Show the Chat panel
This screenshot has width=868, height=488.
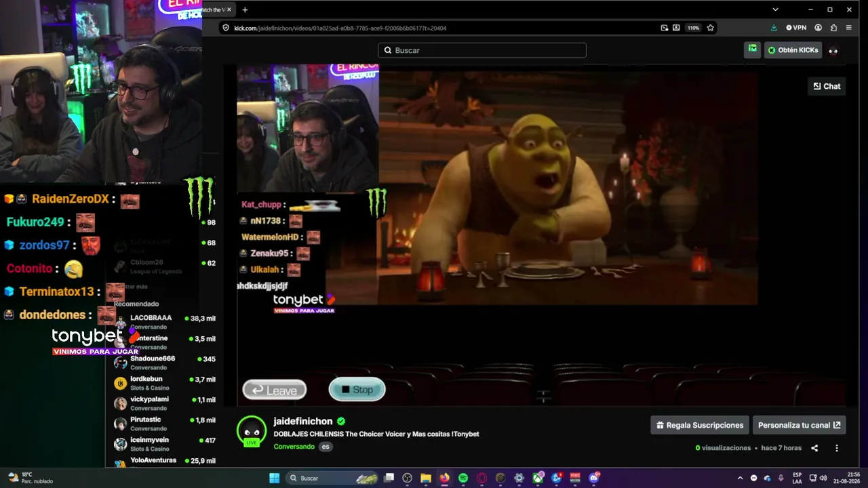click(827, 86)
